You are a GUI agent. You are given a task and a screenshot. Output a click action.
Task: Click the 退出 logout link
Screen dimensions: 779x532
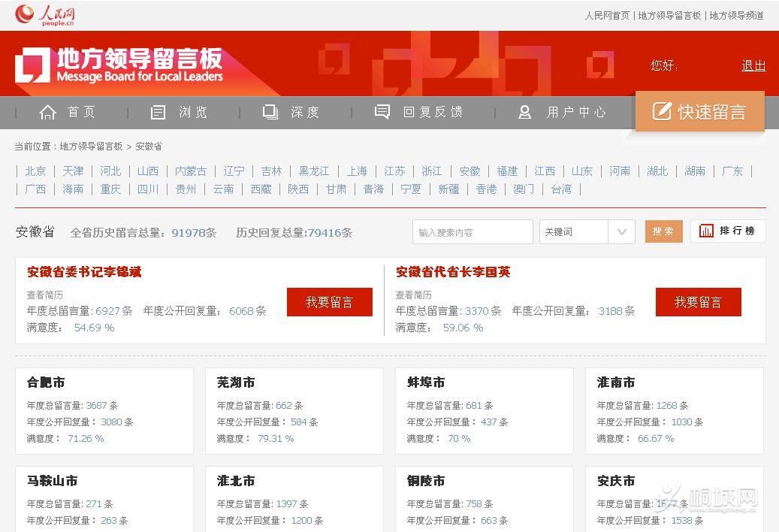(753, 65)
